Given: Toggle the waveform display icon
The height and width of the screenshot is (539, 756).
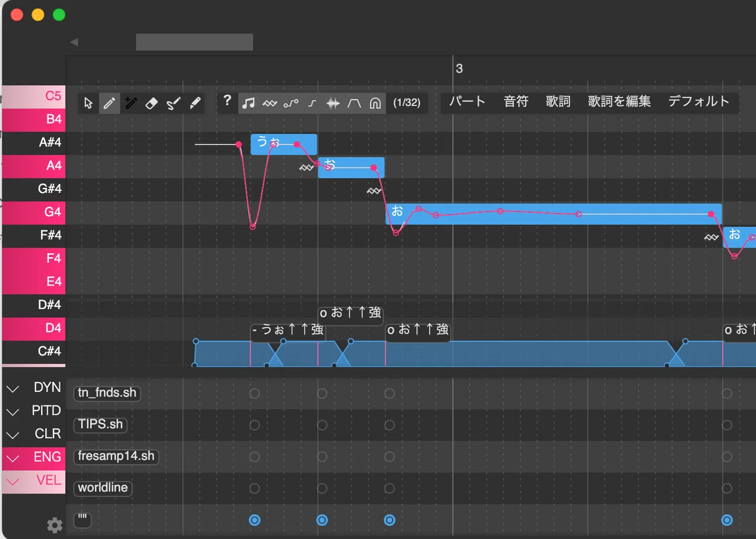Looking at the screenshot, I should [x=333, y=103].
